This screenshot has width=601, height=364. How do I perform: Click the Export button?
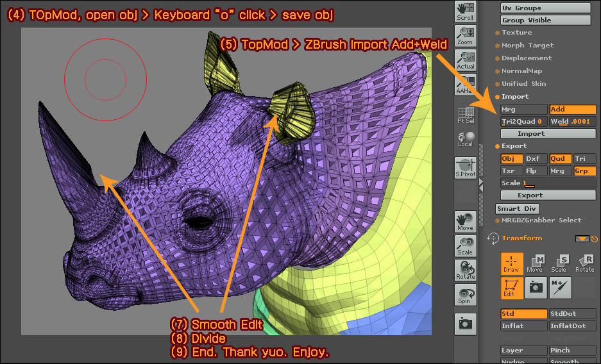548,195
